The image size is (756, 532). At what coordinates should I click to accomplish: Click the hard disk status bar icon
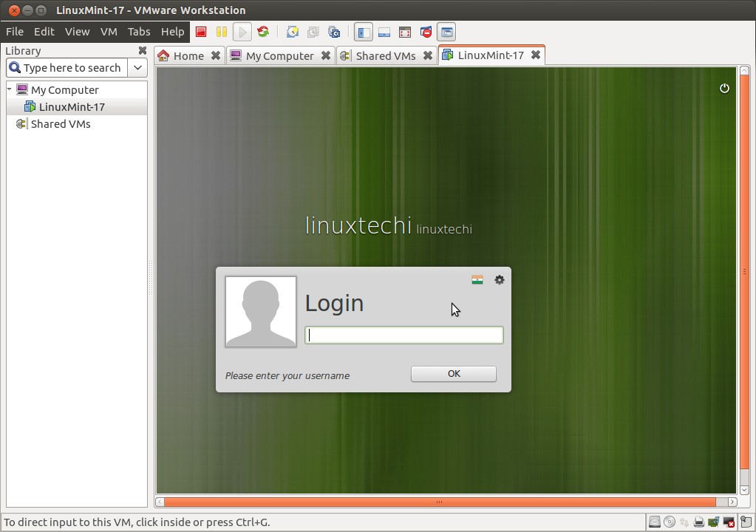(654, 522)
